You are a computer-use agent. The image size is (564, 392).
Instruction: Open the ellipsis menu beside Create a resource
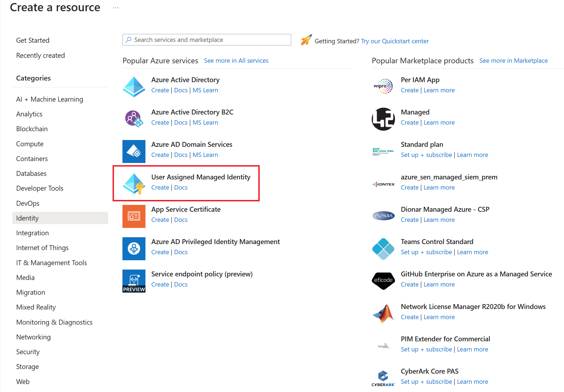(x=116, y=8)
